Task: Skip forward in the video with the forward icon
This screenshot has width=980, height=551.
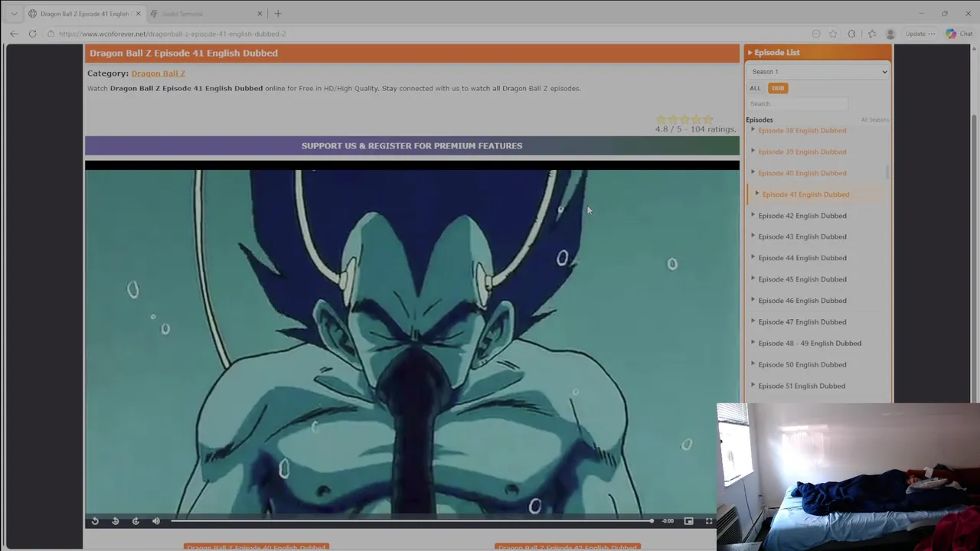Action: pyautogui.click(x=136, y=521)
